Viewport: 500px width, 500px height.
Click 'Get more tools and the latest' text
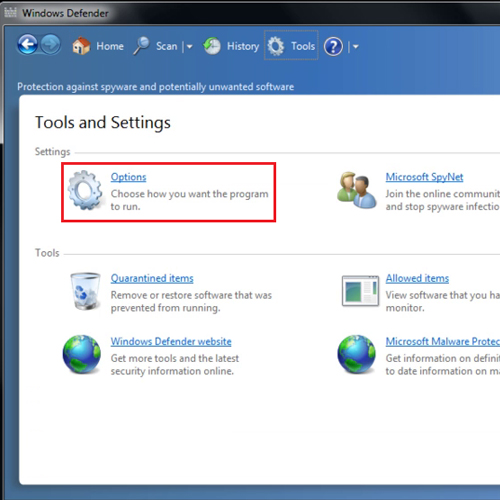click(175, 359)
